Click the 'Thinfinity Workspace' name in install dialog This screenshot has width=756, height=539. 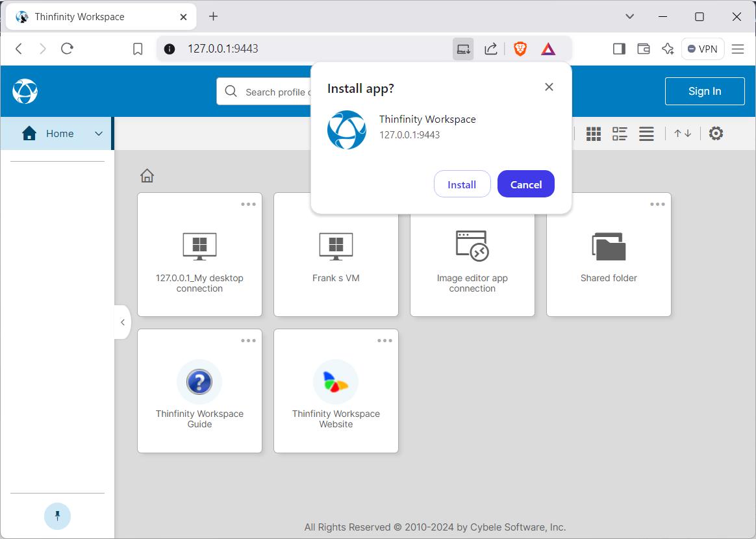point(427,119)
